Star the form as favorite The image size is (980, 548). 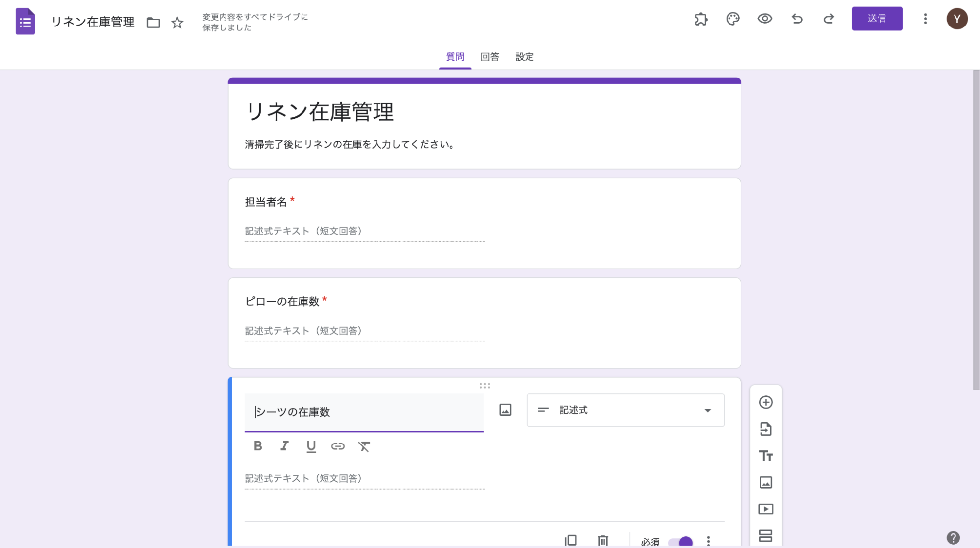point(177,23)
